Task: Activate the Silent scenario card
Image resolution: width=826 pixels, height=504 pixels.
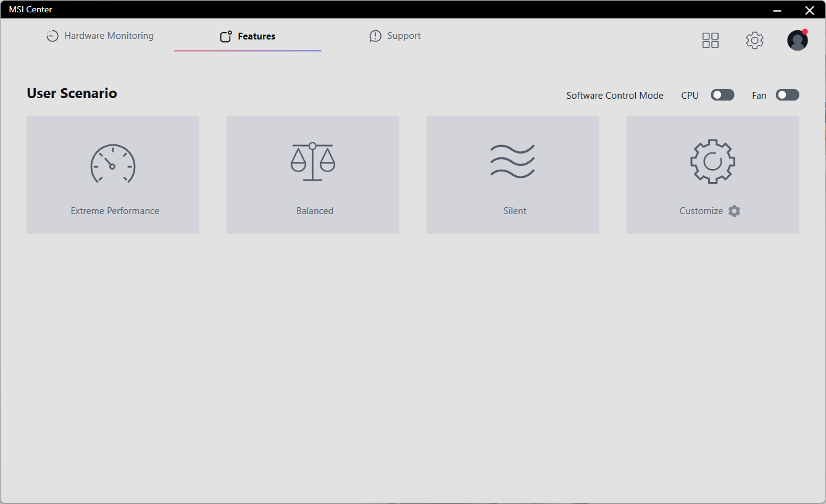Action: coord(513,175)
